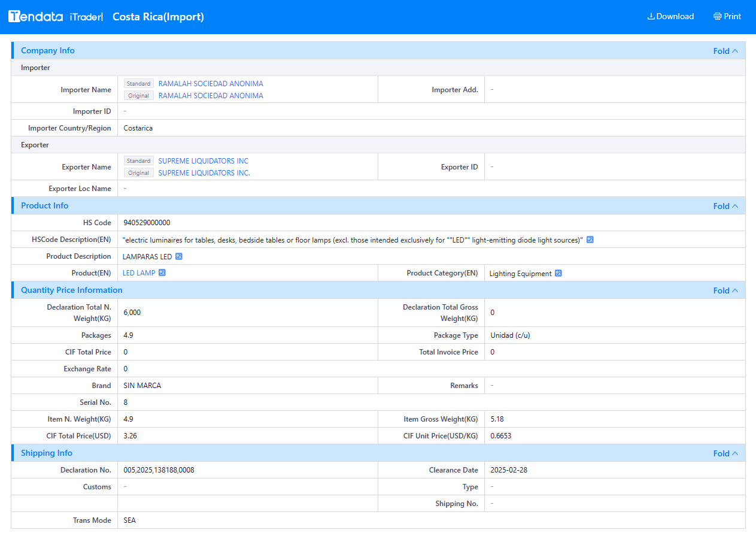Click the Quantity Price Information heading
The height and width of the screenshot is (536, 756).
click(72, 290)
